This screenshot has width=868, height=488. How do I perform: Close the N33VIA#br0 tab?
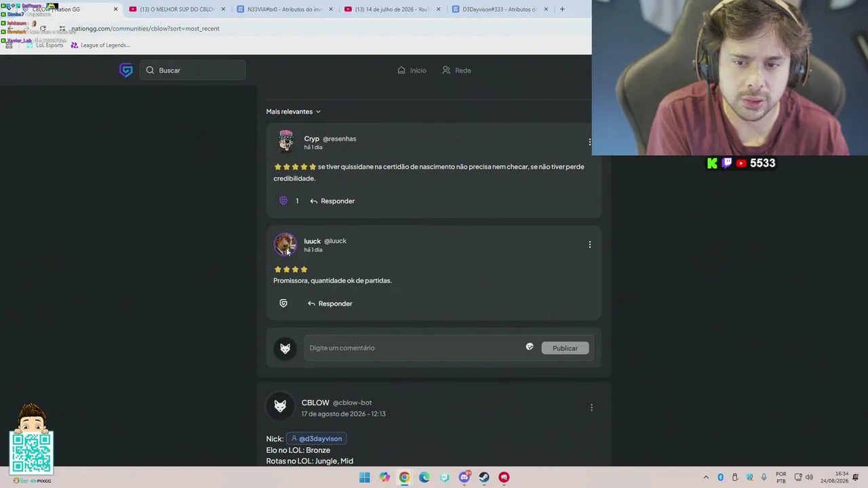tap(331, 9)
